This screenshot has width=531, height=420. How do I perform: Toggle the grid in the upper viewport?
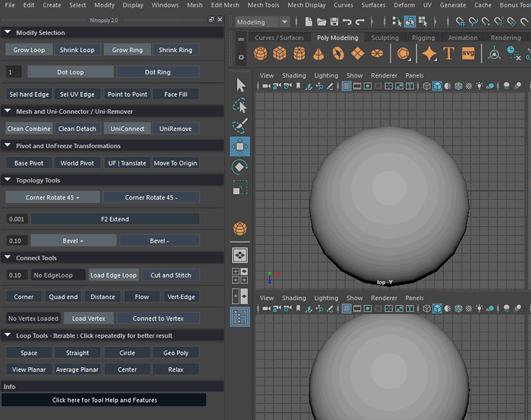[x=347, y=86]
